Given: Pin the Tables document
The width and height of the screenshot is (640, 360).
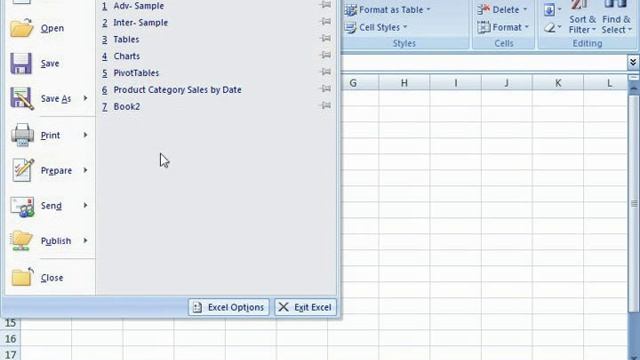Looking at the screenshot, I should 325,39.
